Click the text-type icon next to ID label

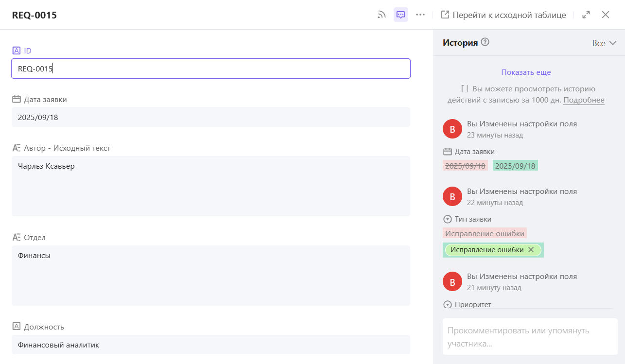click(x=16, y=51)
